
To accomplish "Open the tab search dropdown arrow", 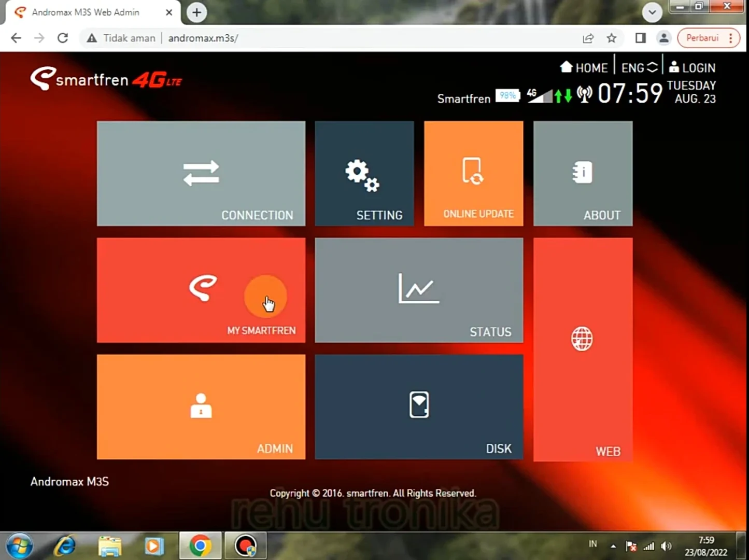I will 652,12.
